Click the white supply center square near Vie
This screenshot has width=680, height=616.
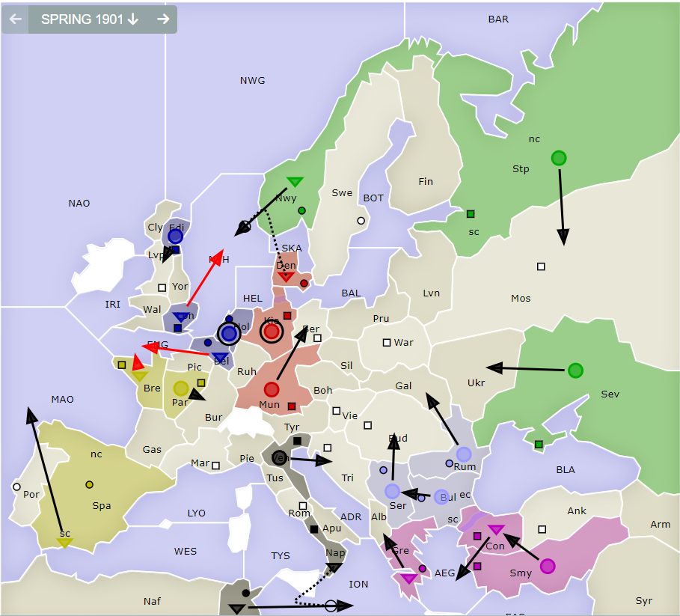[x=336, y=410]
